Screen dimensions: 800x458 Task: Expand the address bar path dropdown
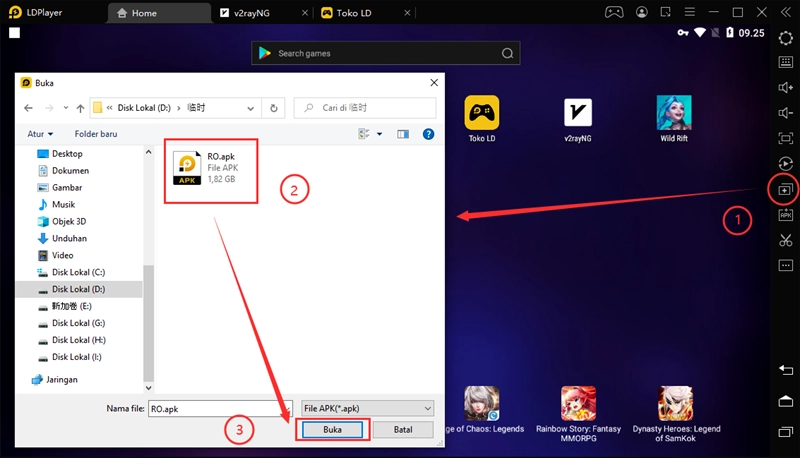coord(251,108)
